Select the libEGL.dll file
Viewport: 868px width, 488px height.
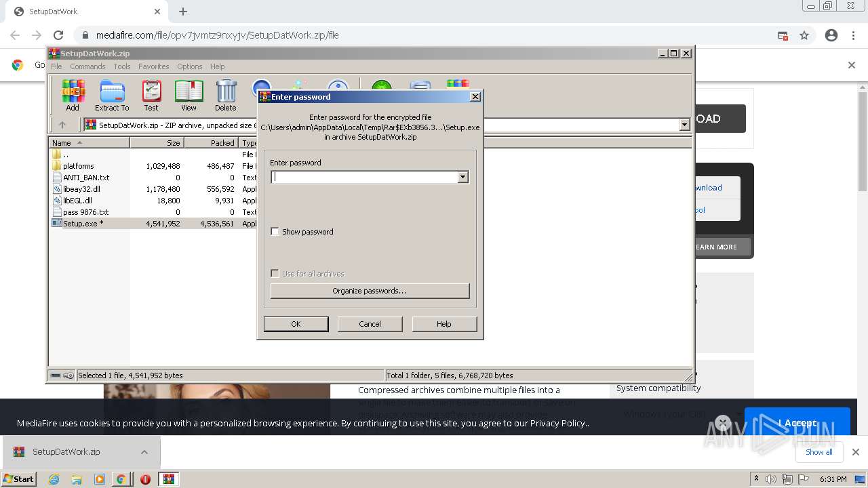(x=77, y=201)
